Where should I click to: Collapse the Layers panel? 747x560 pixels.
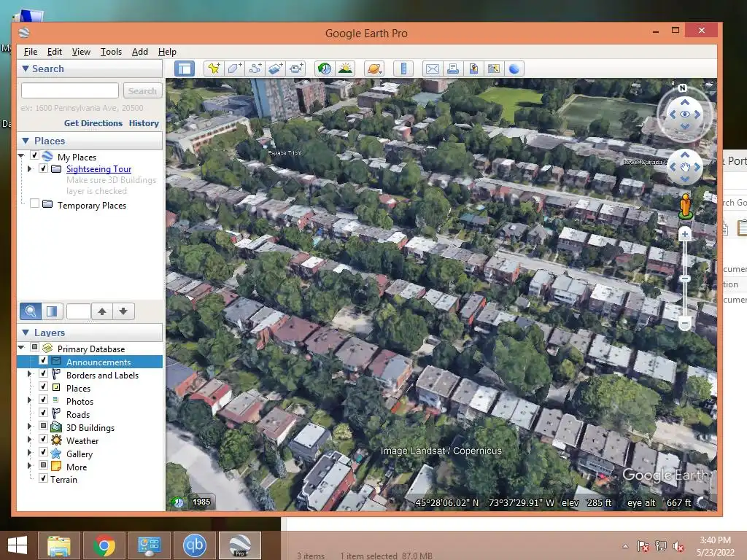(26, 332)
